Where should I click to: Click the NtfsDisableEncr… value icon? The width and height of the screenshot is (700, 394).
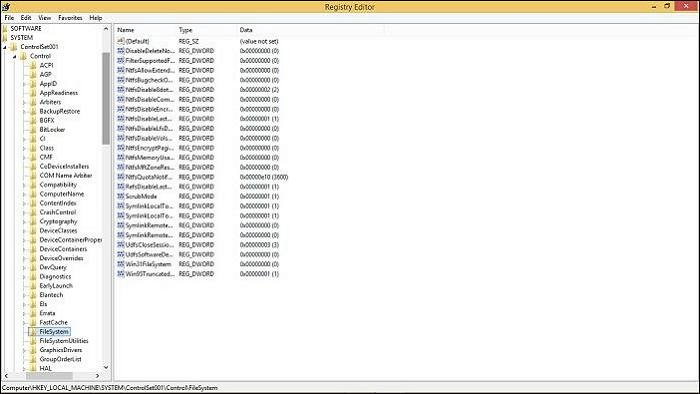click(x=121, y=109)
